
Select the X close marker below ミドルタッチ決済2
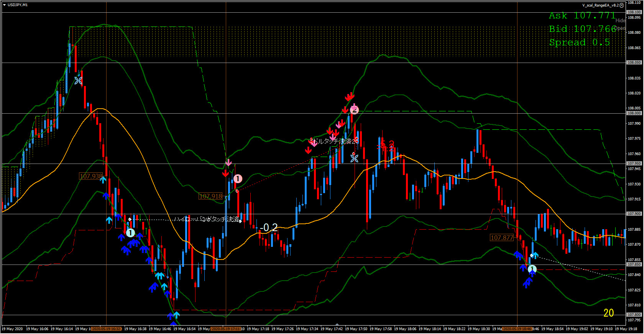coord(354,158)
